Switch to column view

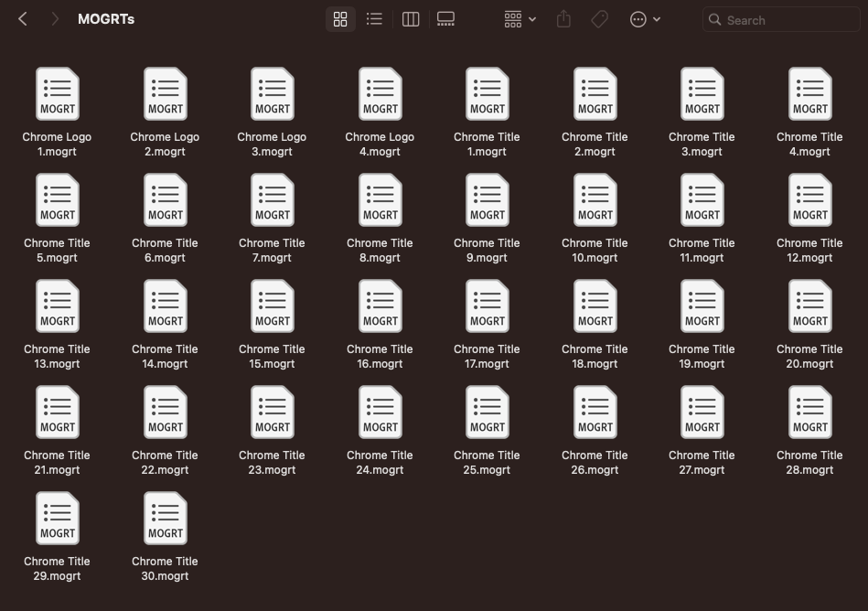pyautogui.click(x=411, y=19)
